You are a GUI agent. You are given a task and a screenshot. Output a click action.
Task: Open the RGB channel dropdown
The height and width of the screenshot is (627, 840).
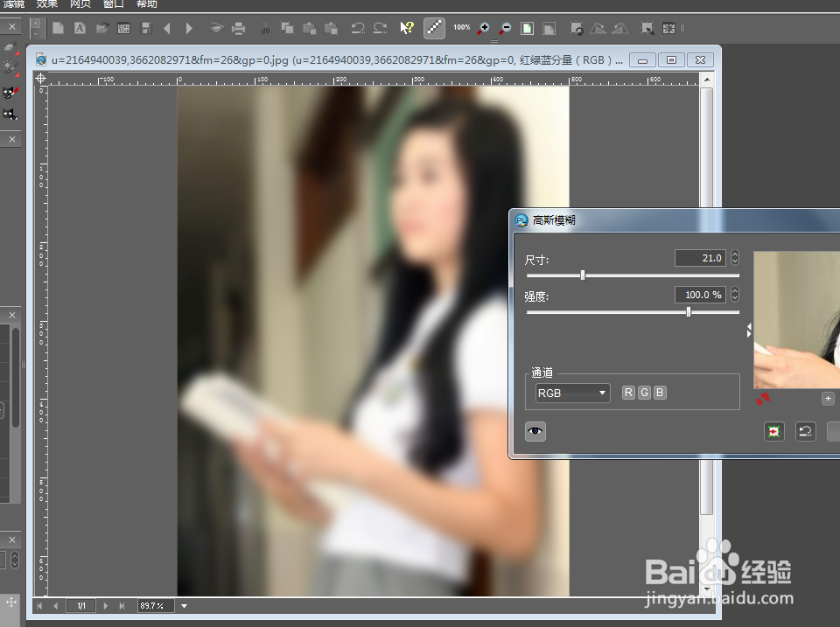coord(572,393)
